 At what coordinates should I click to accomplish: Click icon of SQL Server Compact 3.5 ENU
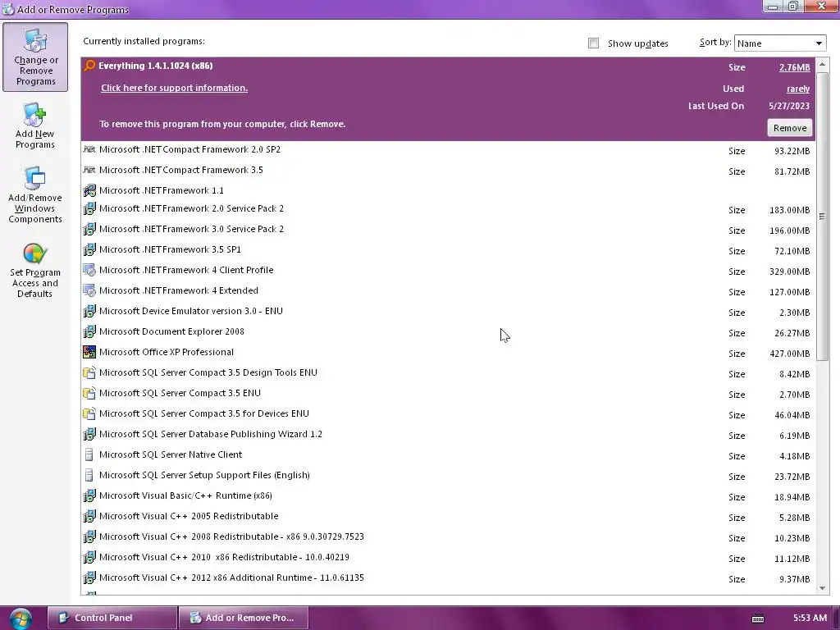pos(89,393)
